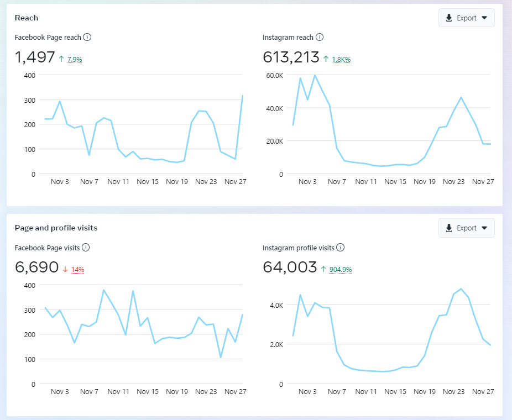Click the 1.8K% Instagram reach change
This screenshot has height=420, width=512.
tap(341, 59)
